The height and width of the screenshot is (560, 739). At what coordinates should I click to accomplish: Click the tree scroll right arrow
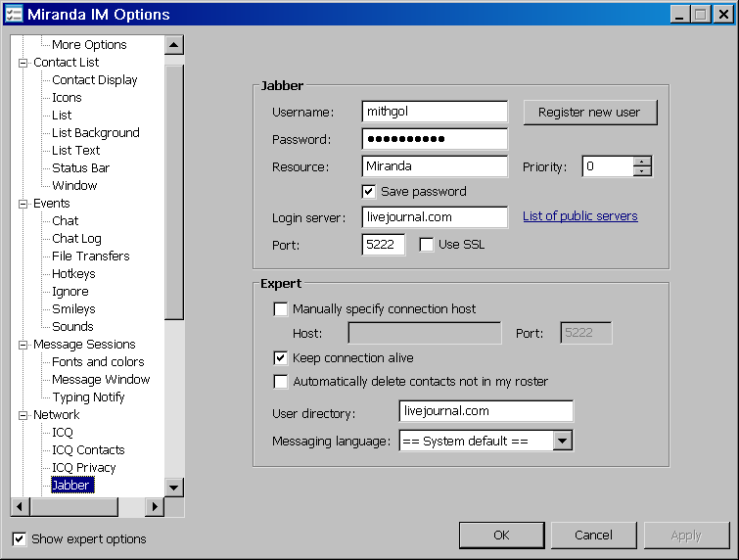tap(155, 507)
